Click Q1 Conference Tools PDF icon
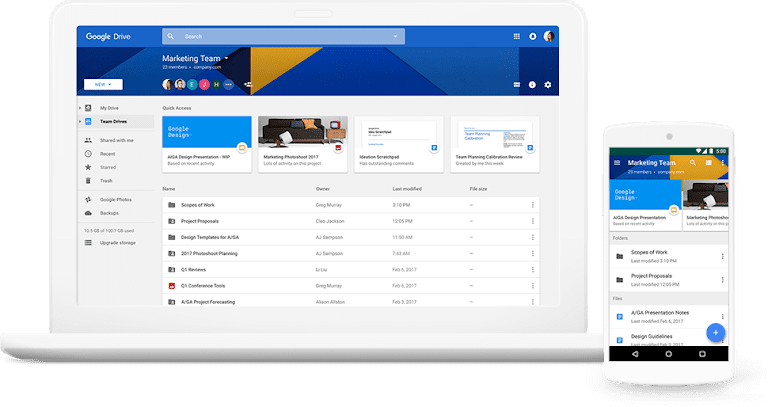The height and width of the screenshot is (407, 768). (171, 286)
